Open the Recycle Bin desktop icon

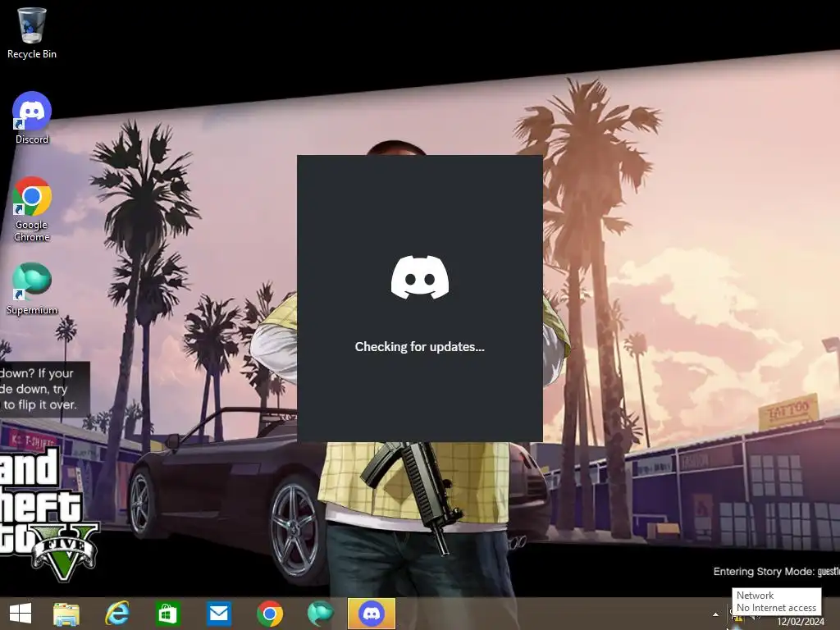coord(32,32)
